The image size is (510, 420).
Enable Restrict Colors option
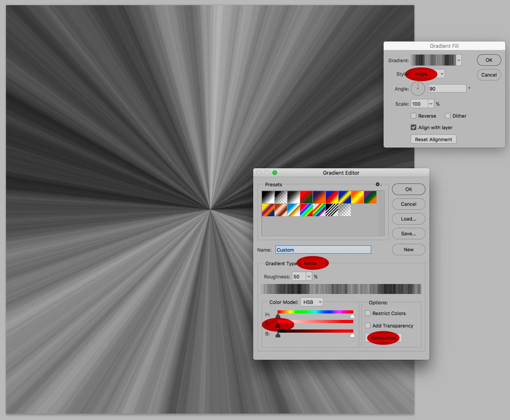[368, 313]
